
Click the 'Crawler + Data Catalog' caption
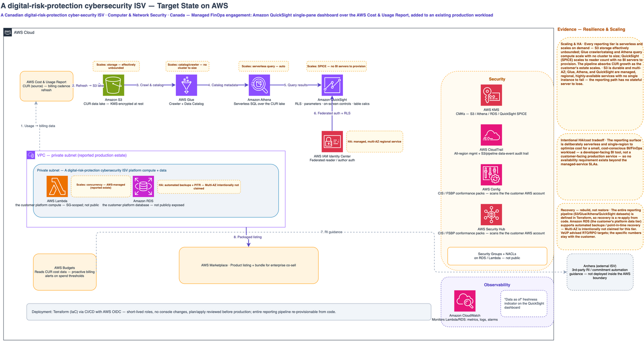[186, 104]
